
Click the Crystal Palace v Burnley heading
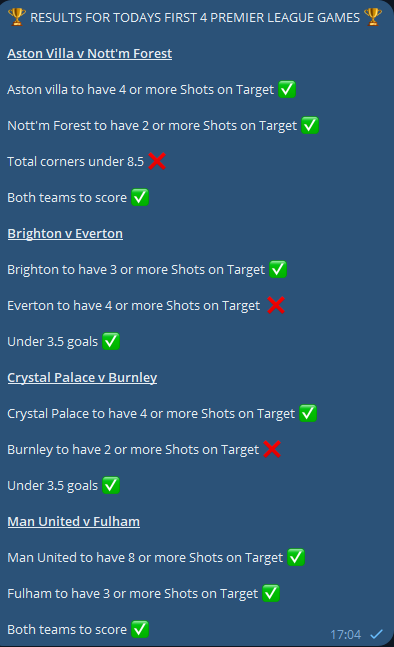(82, 378)
